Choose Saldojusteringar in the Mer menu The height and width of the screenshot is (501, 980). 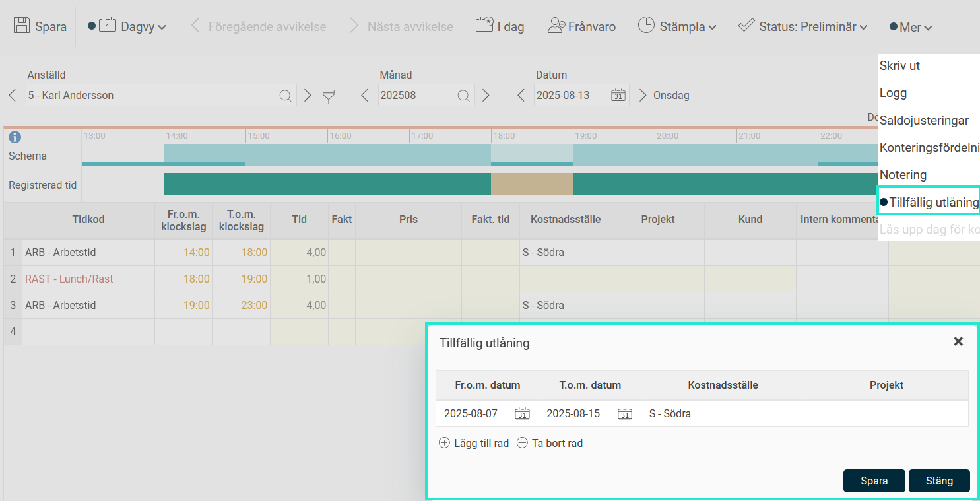[924, 120]
